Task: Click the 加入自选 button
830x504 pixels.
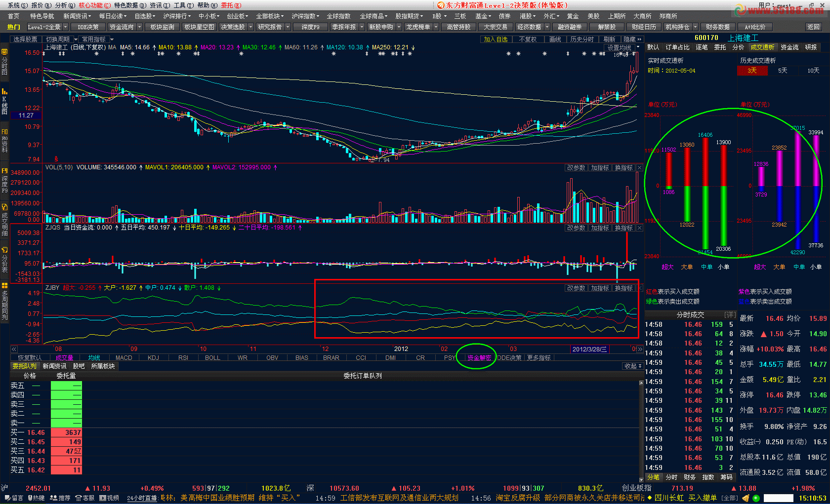Action: 496,39
